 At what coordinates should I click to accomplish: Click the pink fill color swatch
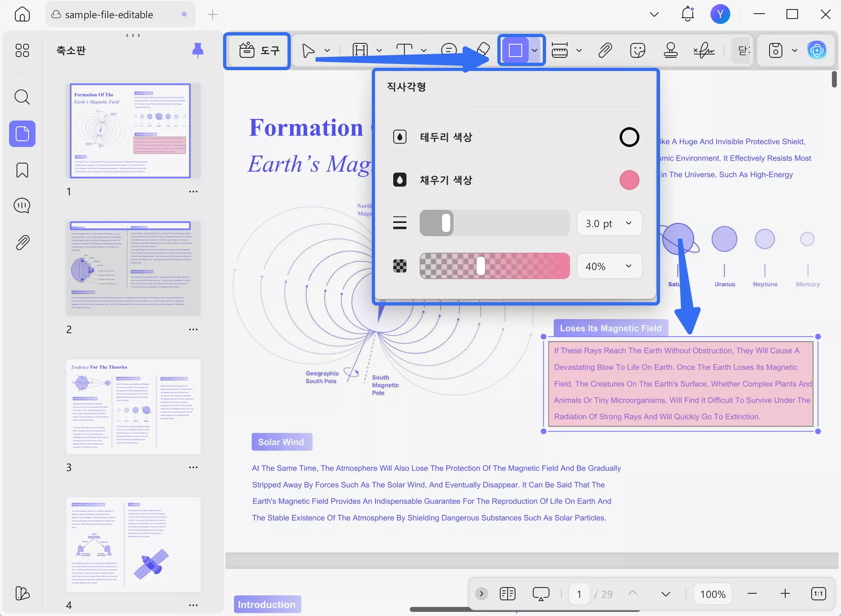tap(629, 180)
